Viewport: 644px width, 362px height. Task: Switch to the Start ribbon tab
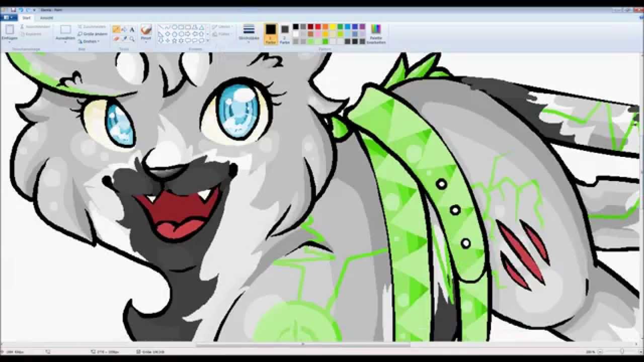(26, 18)
